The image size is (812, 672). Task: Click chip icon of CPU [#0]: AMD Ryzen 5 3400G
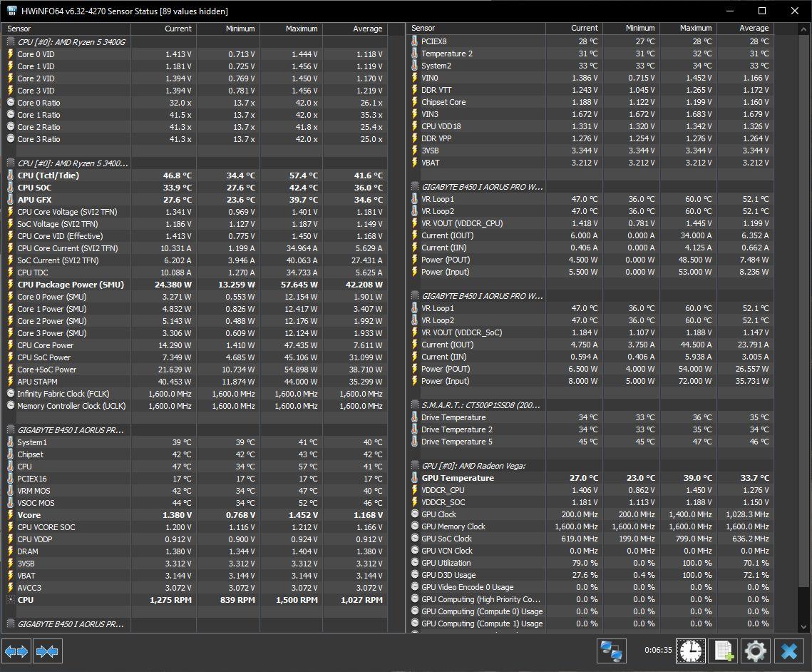pos(11,42)
